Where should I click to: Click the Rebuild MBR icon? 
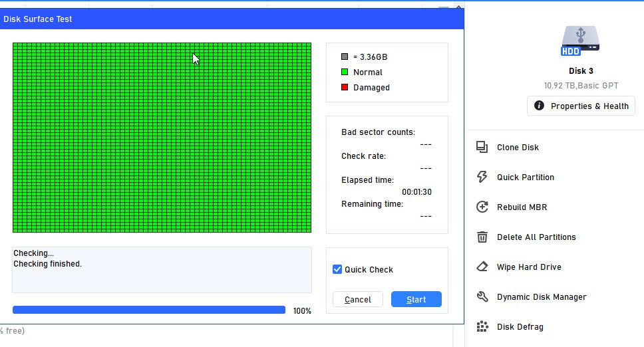click(482, 207)
